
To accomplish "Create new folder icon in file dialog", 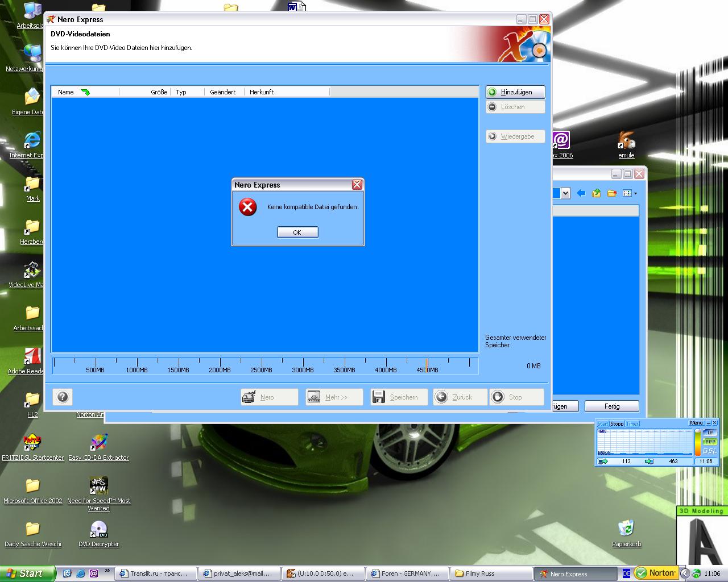I will [x=612, y=193].
